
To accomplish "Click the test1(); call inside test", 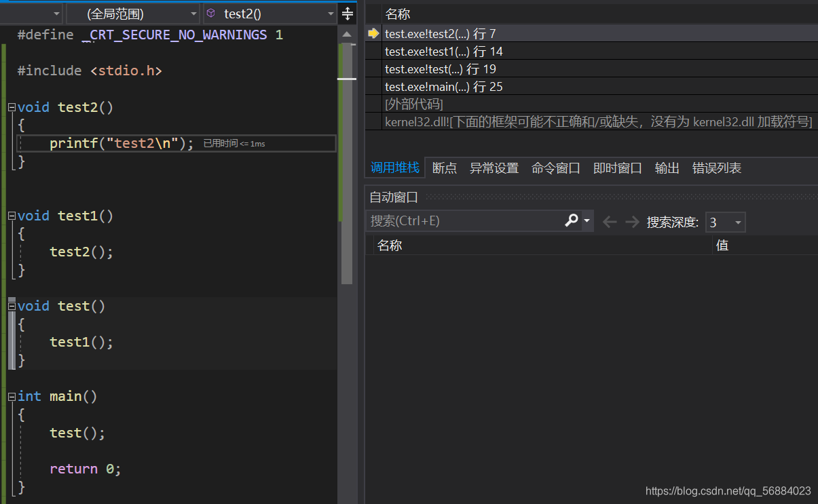I will [x=81, y=342].
